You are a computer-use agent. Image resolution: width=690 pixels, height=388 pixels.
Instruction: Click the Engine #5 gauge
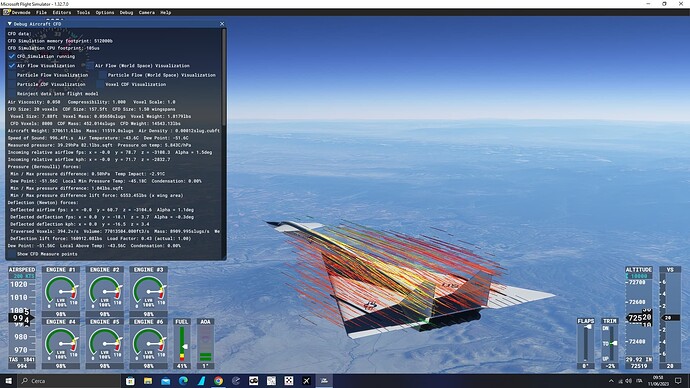(105, 344)
